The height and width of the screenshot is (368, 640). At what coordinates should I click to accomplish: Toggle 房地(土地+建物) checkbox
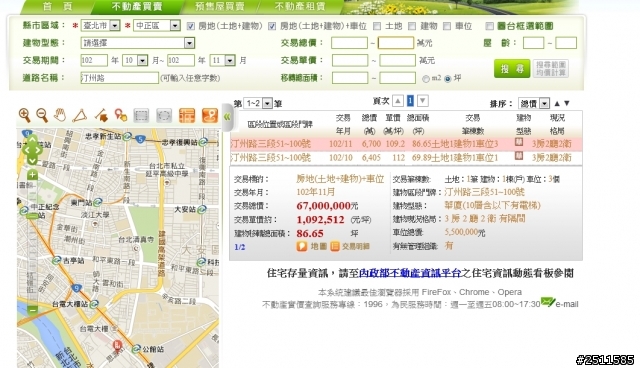(191, 26)
